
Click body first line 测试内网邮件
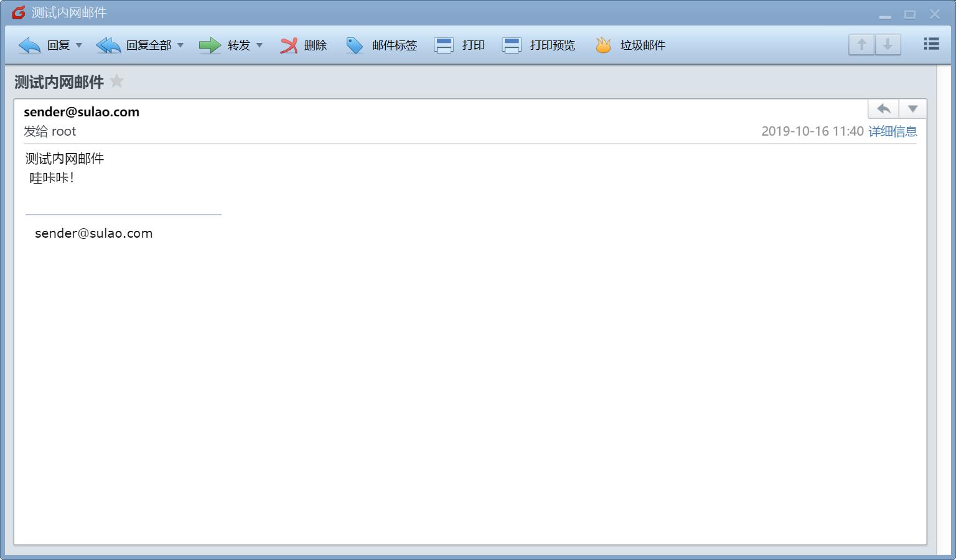(65, 159)
